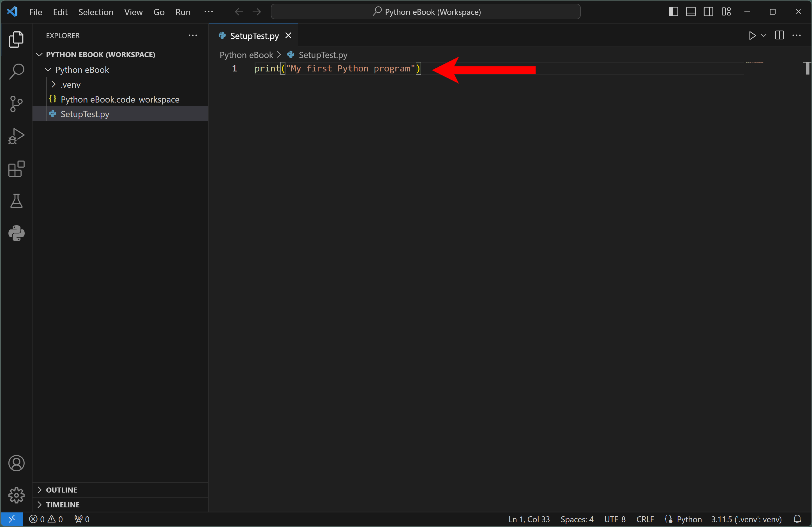The height and width of the screenshot is (527, 812).
Task: Split the editor right
Action: [779, 36]
